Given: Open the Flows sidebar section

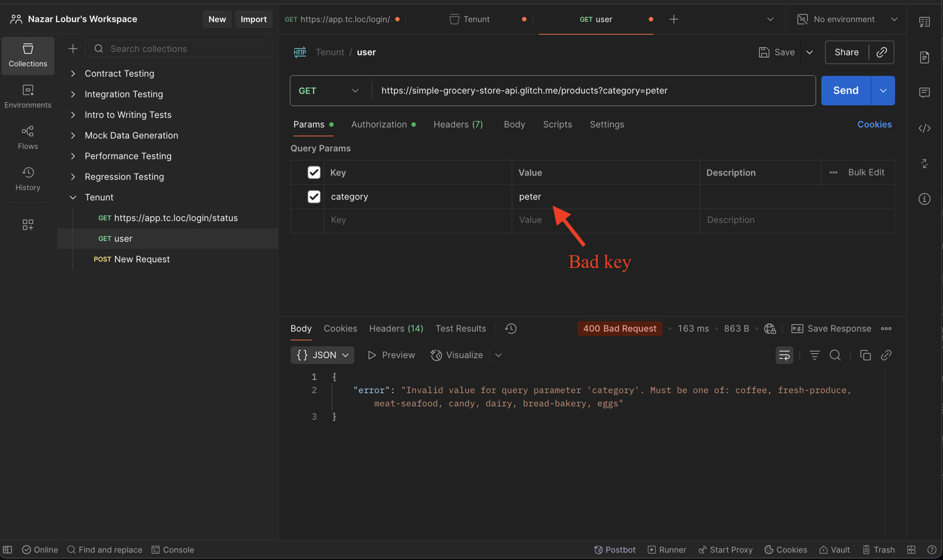Looking at the screenshot, I should [28, 138].
